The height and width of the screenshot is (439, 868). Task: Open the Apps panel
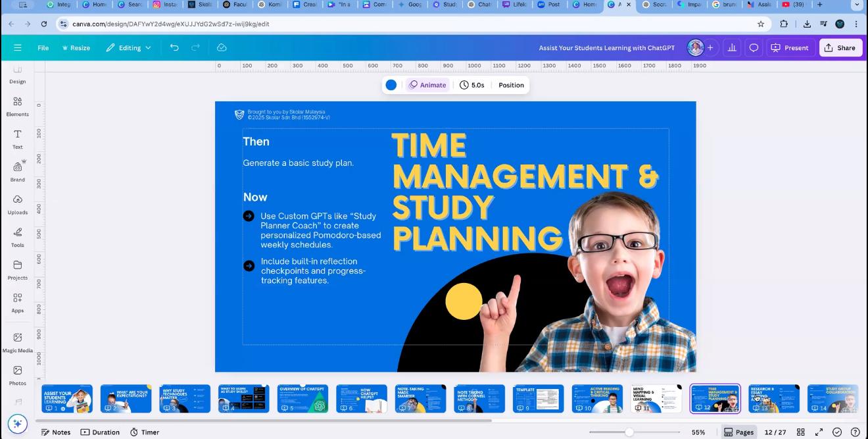[x=18, y=303]
